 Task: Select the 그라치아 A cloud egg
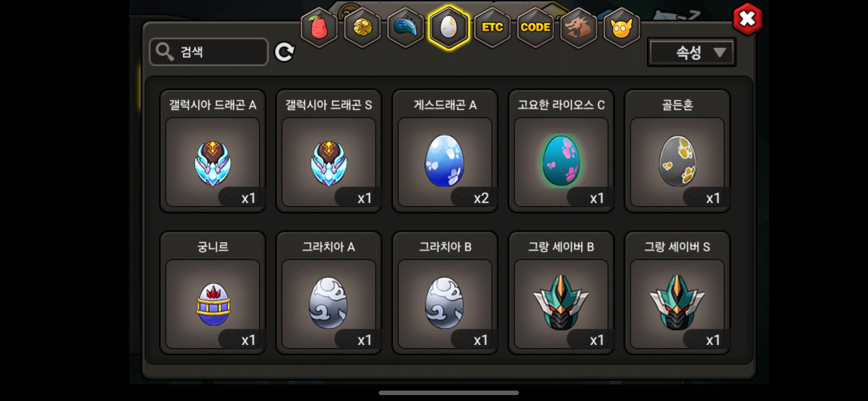click(x=329, y=293)
